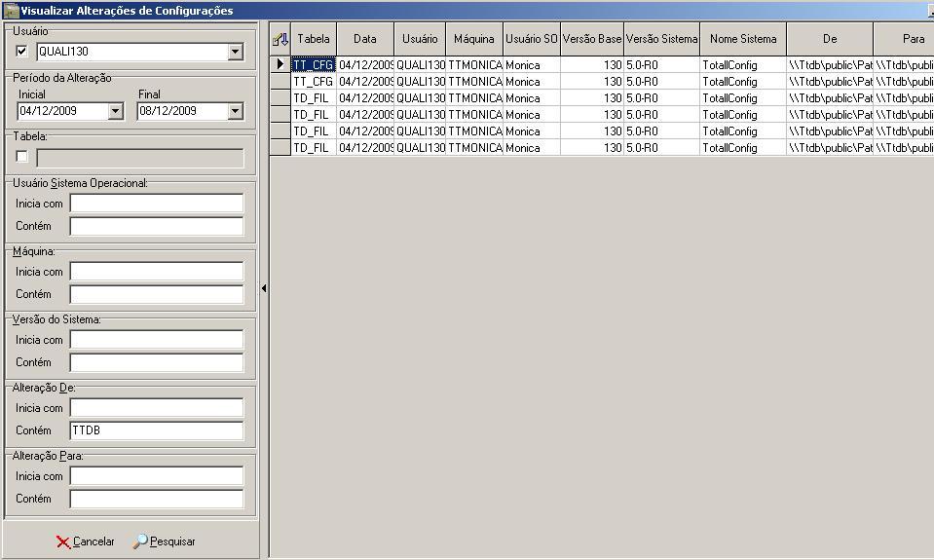This screenshot has height=560, width=934.
Task: Focus Versão do Sistema Inicia com field
Action: point(157,340)
